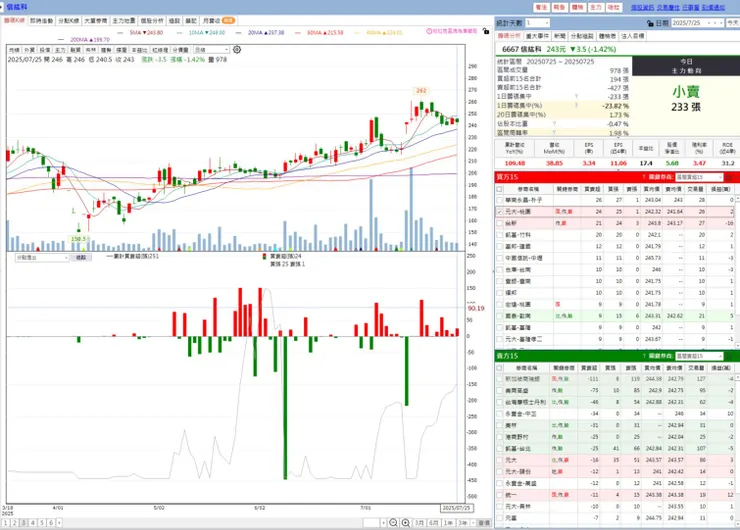Screen dimensions: 740x530
Task: Tick checkbox for 美商高盛 seller row
Action: [499, 390]
